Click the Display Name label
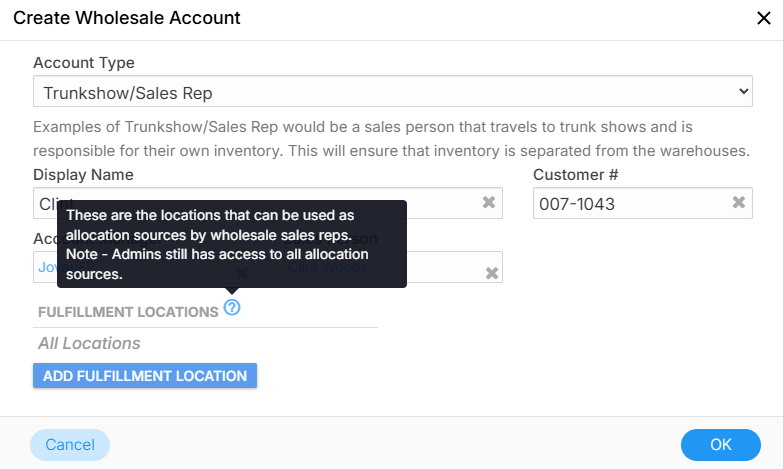 coord(83,175)
